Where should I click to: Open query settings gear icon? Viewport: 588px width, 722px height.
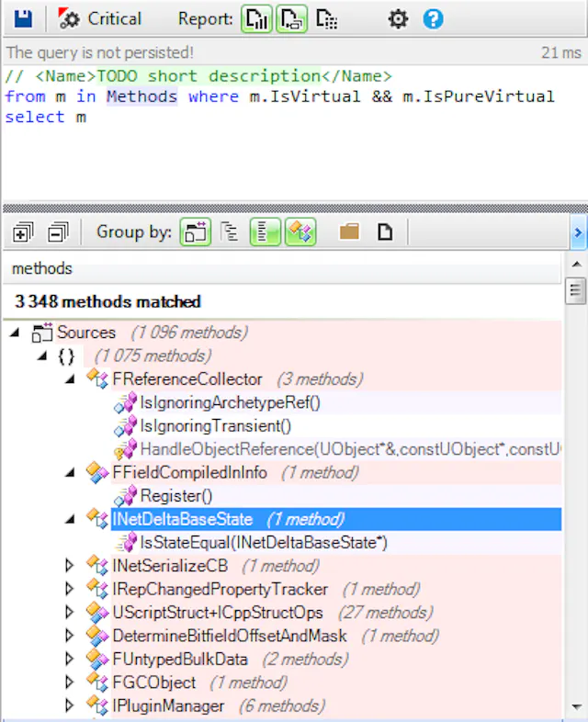(x=398, y=18)
